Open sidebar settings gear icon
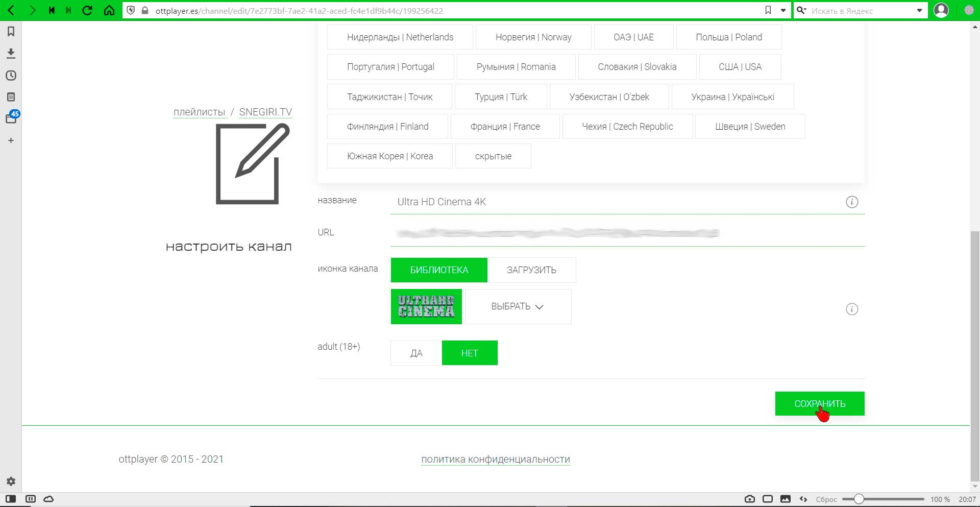 [x=11, y=481]
